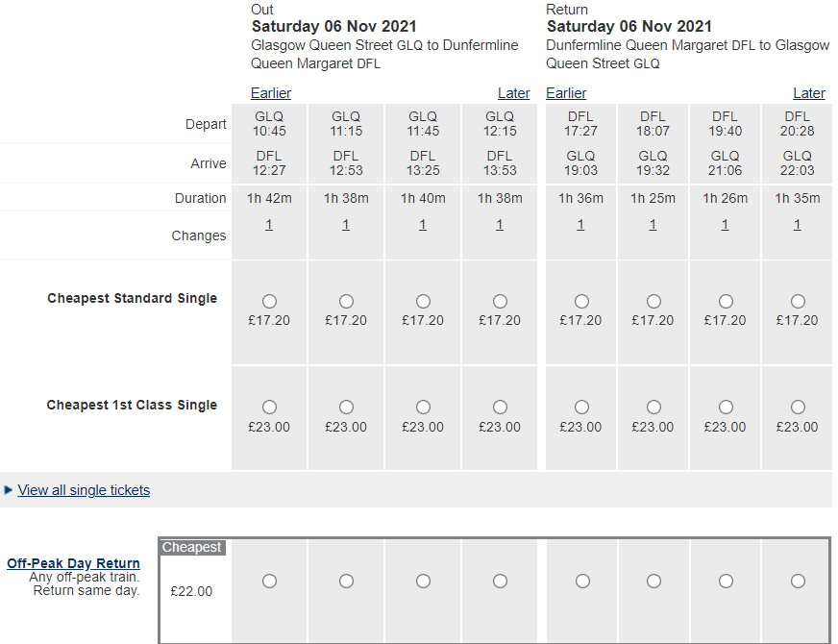Show earlier return trains
Image resolution: width=838 pixels, height=644 pixels.
coord(566,93)
